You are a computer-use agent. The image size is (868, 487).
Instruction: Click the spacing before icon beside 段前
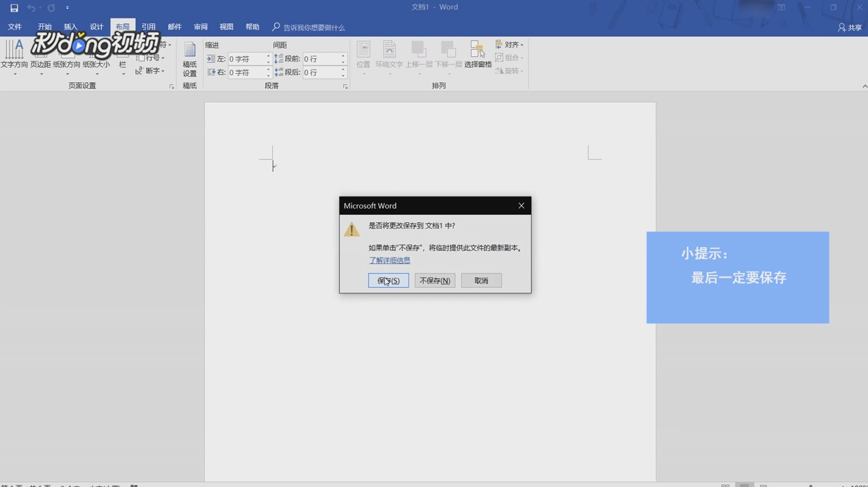(x=279, y=59)
